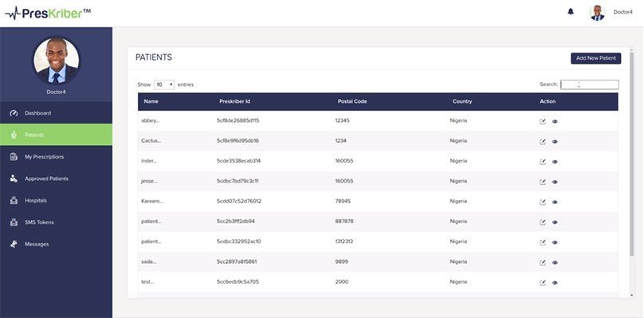Open the Show entries count dropdown

tap(164, 84)
